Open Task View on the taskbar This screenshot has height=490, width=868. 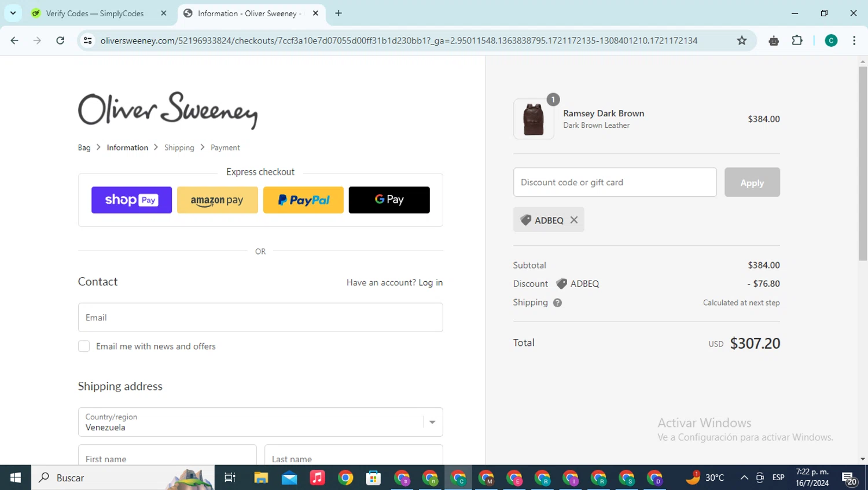(230, 477)
